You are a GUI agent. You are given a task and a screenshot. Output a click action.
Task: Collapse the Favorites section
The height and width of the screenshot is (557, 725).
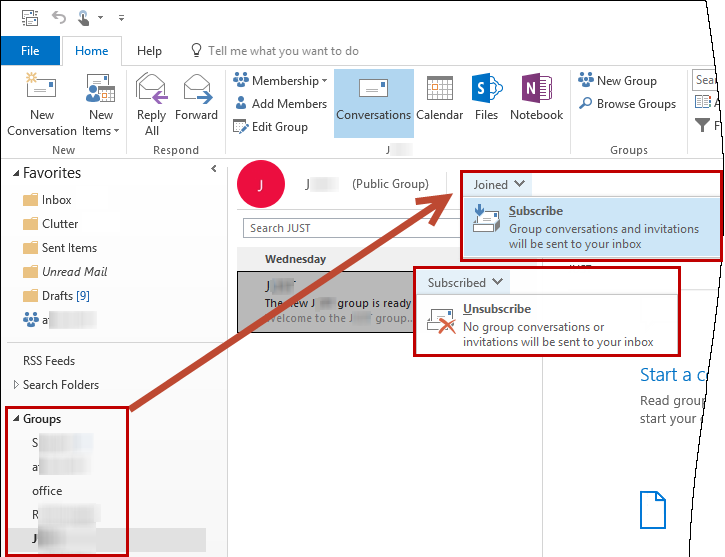point(16,174)
